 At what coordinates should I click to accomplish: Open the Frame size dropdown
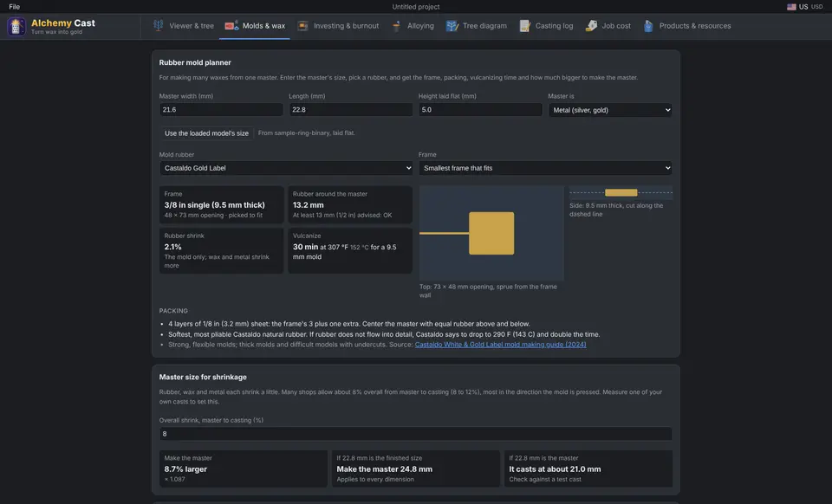pyautogui.click(x=545, y=168)
